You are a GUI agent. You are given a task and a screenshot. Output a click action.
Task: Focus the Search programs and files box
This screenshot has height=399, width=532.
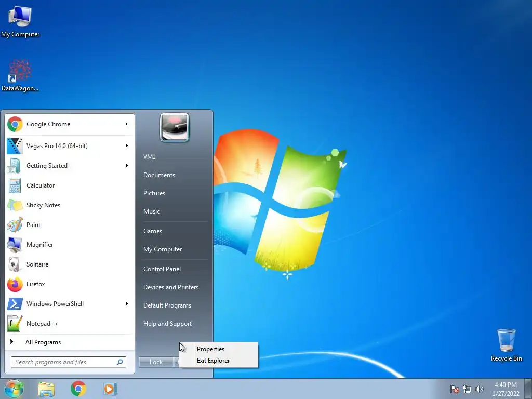pyautogui.click(x=69, y=362)
